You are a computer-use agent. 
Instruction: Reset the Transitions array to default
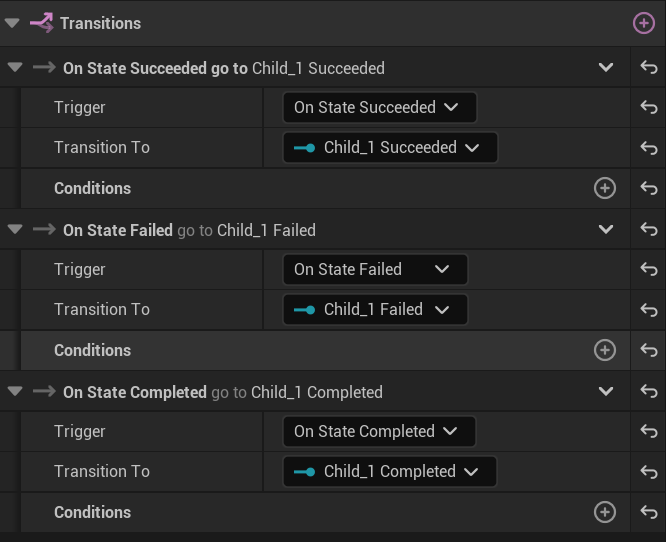(x=649, y=68)
